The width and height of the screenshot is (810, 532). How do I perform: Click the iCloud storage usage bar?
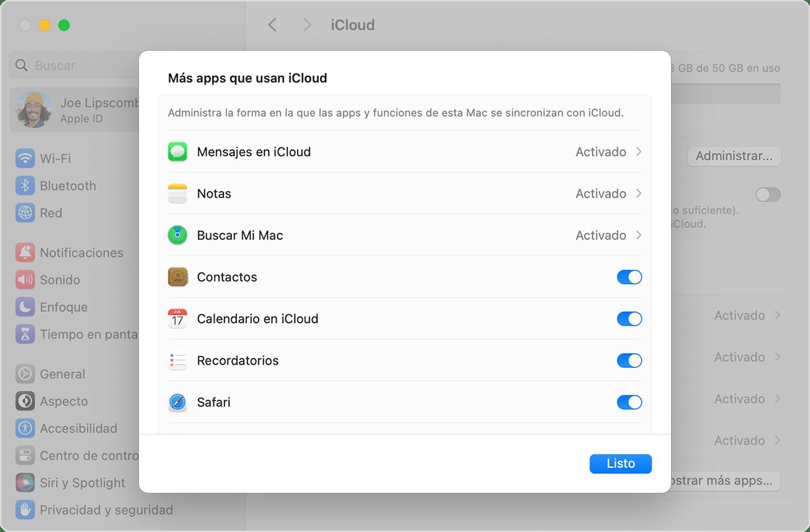click(726, 93)
